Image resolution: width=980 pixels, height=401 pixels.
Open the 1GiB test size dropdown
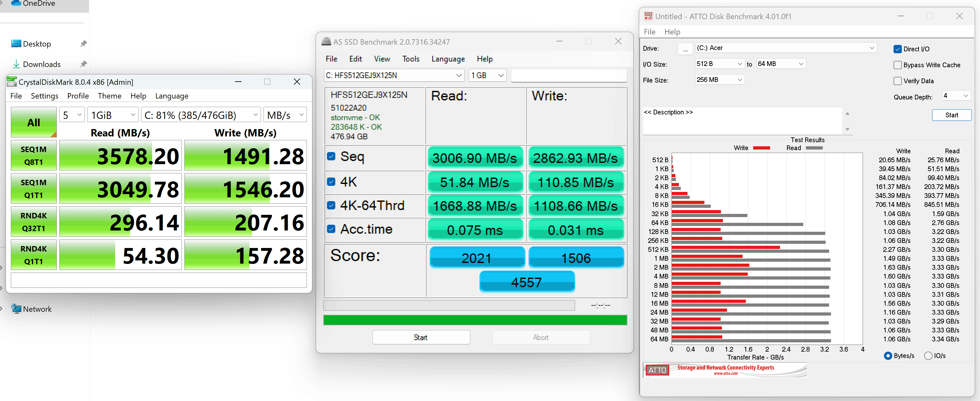113,115
